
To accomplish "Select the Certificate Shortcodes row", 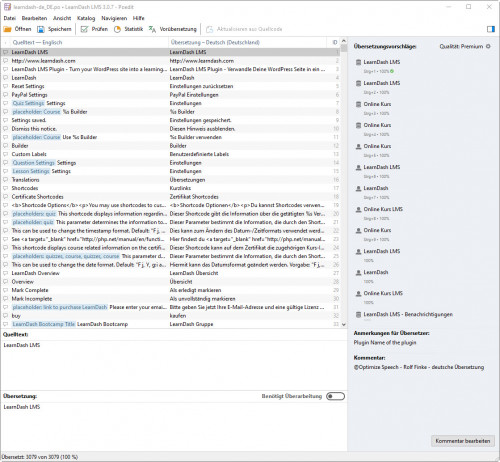I will [170, 197].
